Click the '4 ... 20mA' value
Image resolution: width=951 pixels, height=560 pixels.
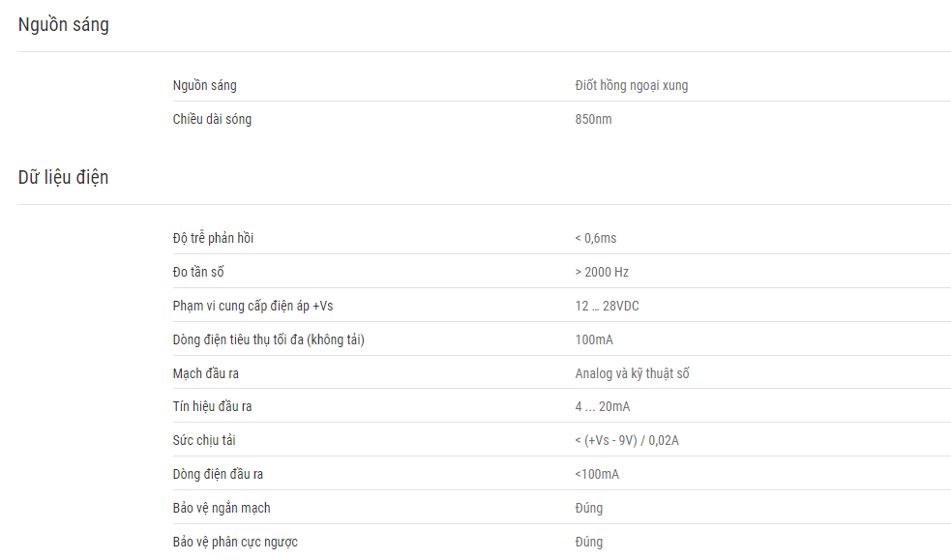click(603, 406)
